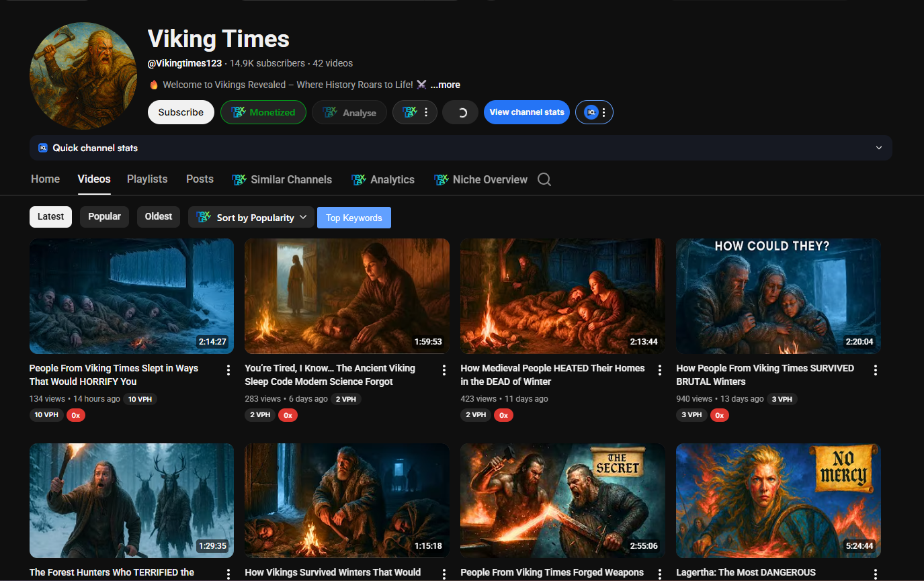The width and height of the screenshot is (924, 581).
Task: Click the channel search magnifier icon
Action: point(544,179)
